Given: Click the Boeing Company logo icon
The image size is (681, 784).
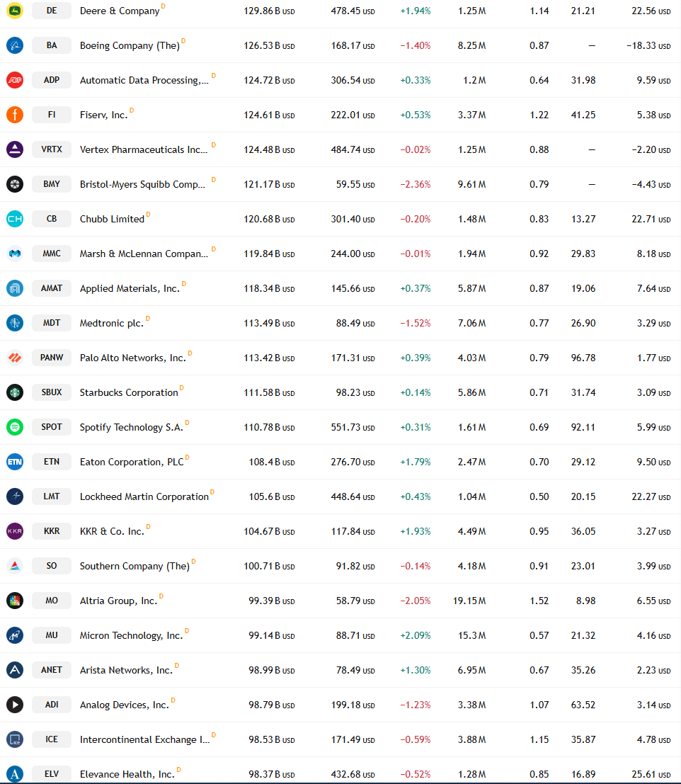Looking at the screenshot, I should (x=15, y=45).
